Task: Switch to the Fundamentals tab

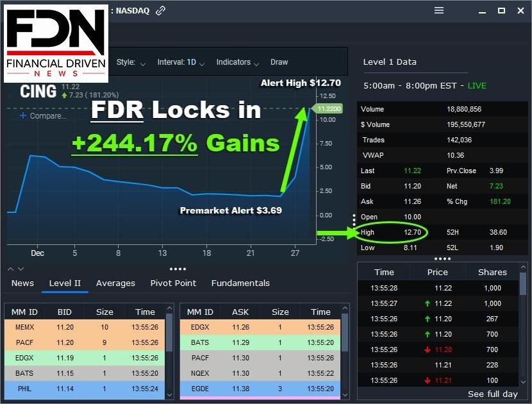Action: (240, 283)
